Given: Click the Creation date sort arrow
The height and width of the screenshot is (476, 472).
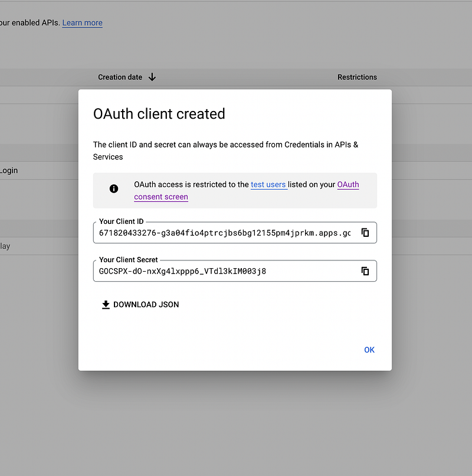Looking at the screenshot, I should (152, 77).
